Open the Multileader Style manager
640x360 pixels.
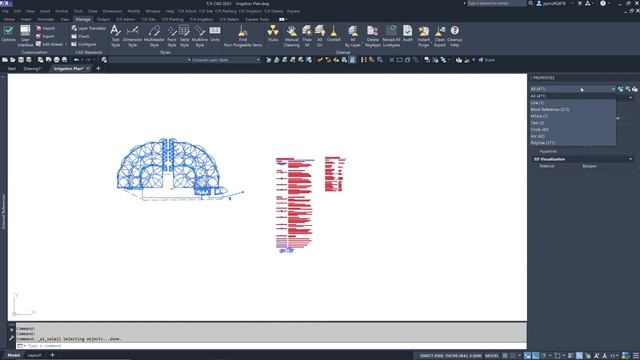[x=154, y=36]
